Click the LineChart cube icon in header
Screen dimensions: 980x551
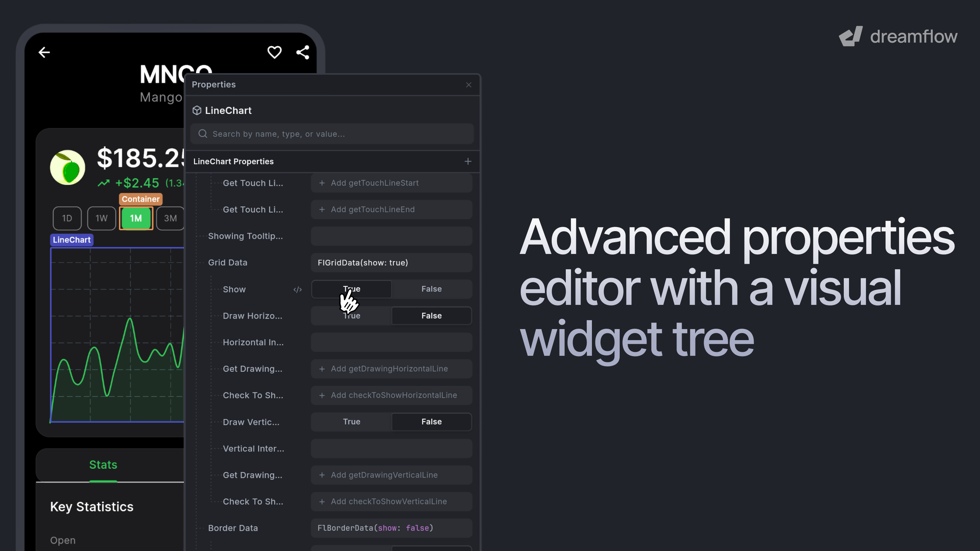(x=197, y=110)
